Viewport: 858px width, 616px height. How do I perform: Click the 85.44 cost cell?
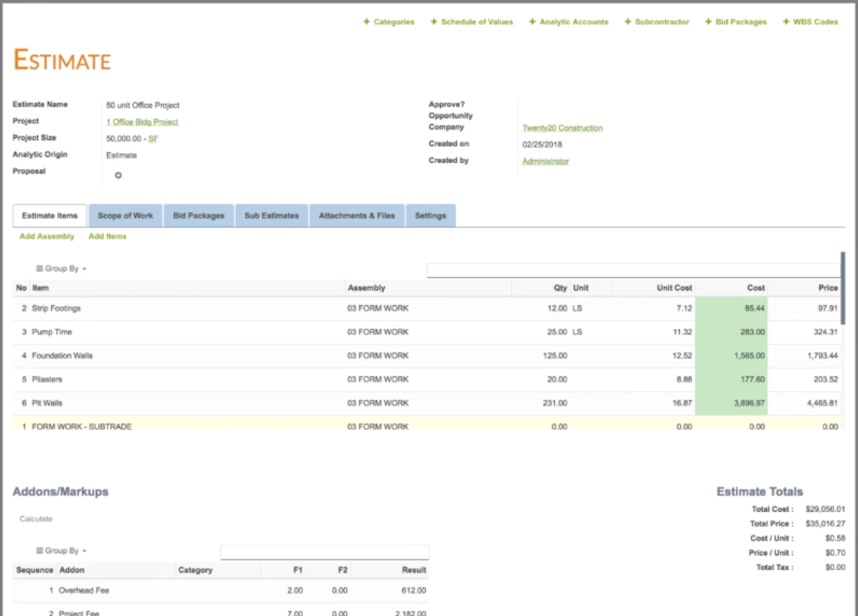732,309
